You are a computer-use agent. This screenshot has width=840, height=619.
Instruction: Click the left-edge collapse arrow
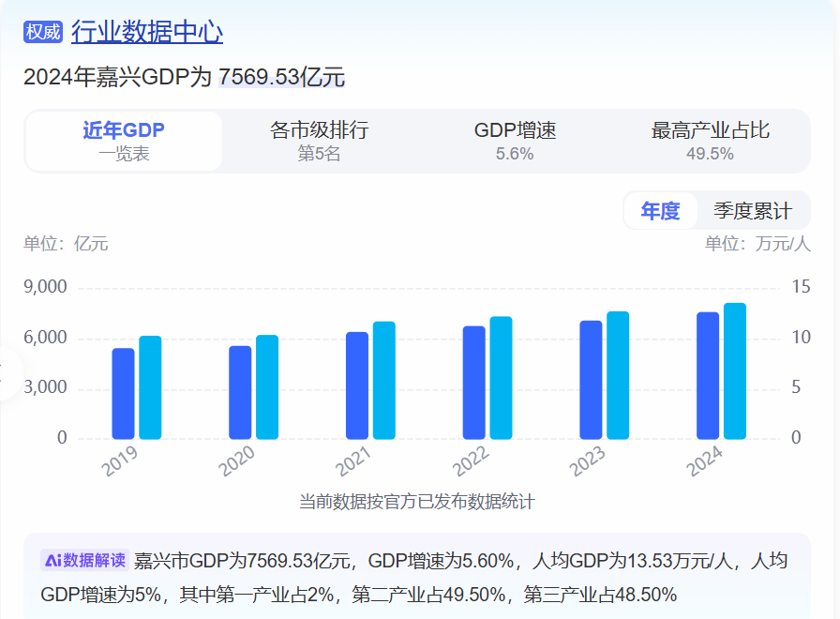pyautogui.click(x=5, y=373)
